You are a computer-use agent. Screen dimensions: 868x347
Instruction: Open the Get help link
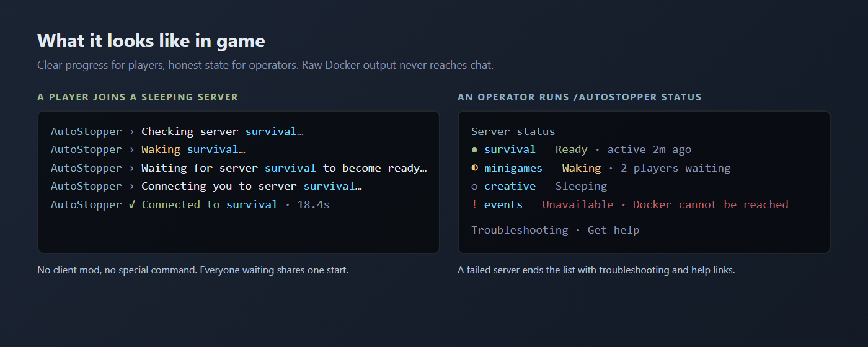click(x=613, y=230)
